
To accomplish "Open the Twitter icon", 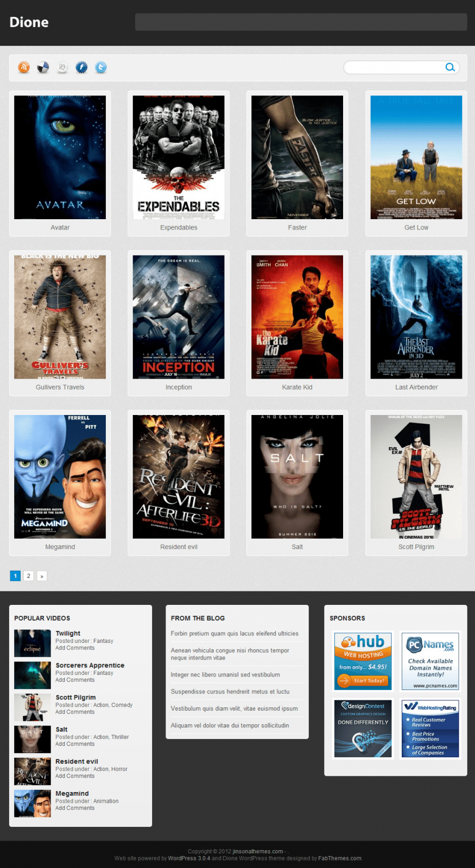I will click(101, 67).
